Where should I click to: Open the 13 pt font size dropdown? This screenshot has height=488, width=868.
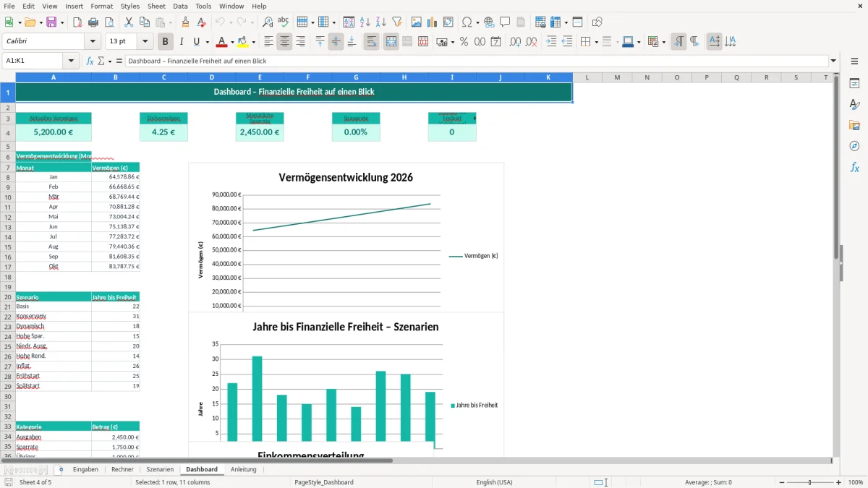tap(145, 42)
